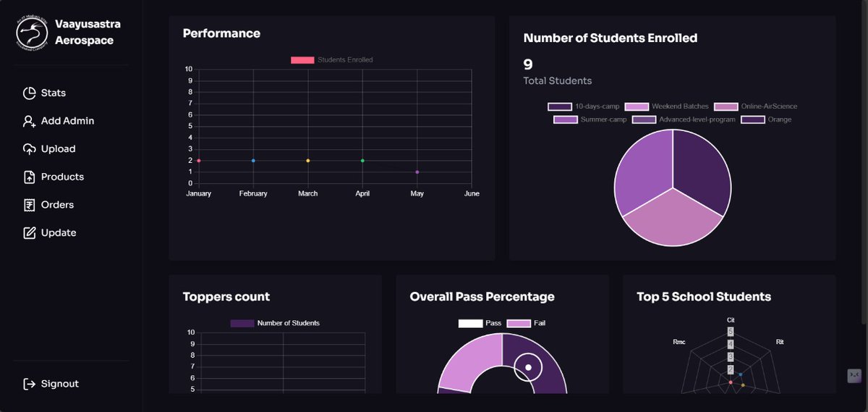Click the Update pencil icon
The width and height of the screenshot is (868, 412).
point(30,232)
